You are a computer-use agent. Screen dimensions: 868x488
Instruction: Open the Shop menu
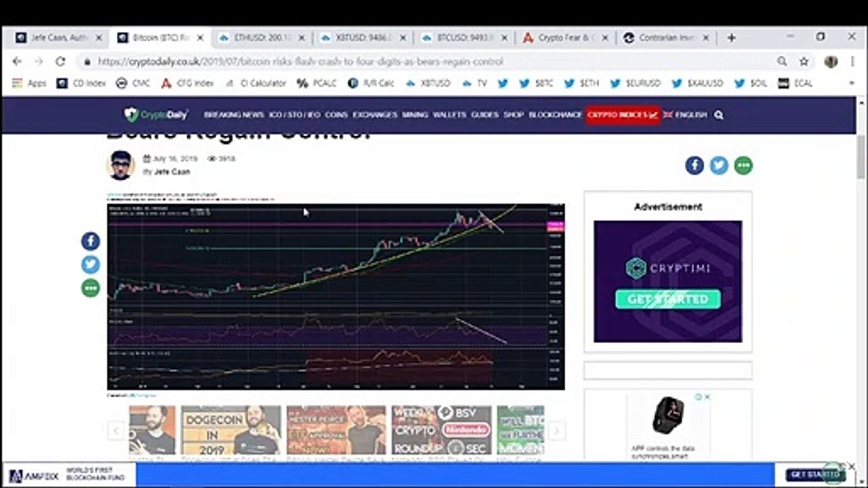513,115
